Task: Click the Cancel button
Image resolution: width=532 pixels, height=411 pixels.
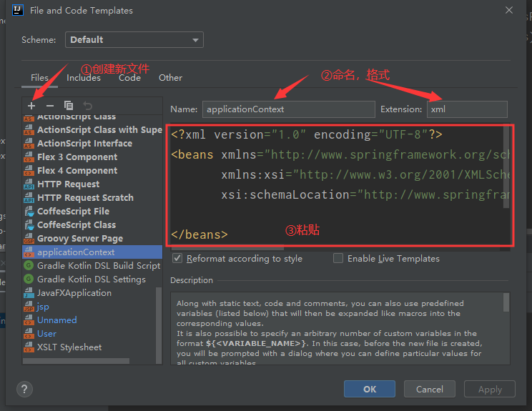Action: coord(430,389)
